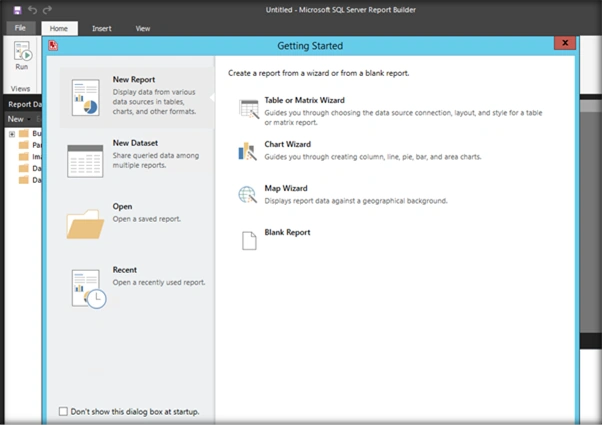This screenshot has height=425, width=602.
Task: Launch the Chart Wizard icon
Action: coord(247,151)
